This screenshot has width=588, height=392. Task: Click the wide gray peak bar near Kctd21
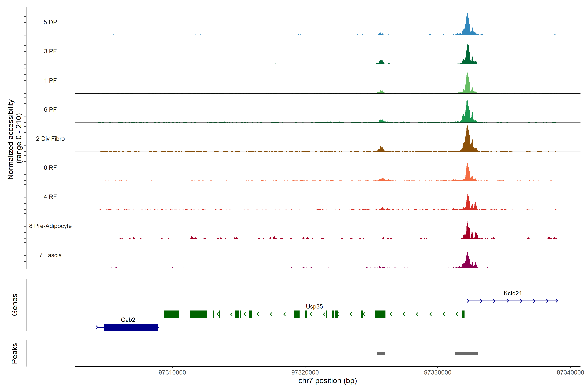point(466,353)
